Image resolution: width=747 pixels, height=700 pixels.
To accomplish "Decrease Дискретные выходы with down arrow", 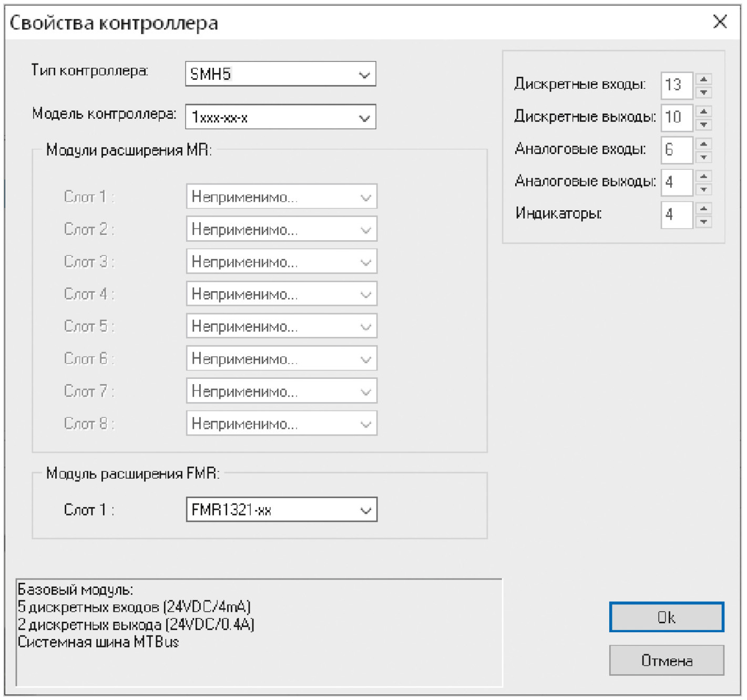I will 703,125.
